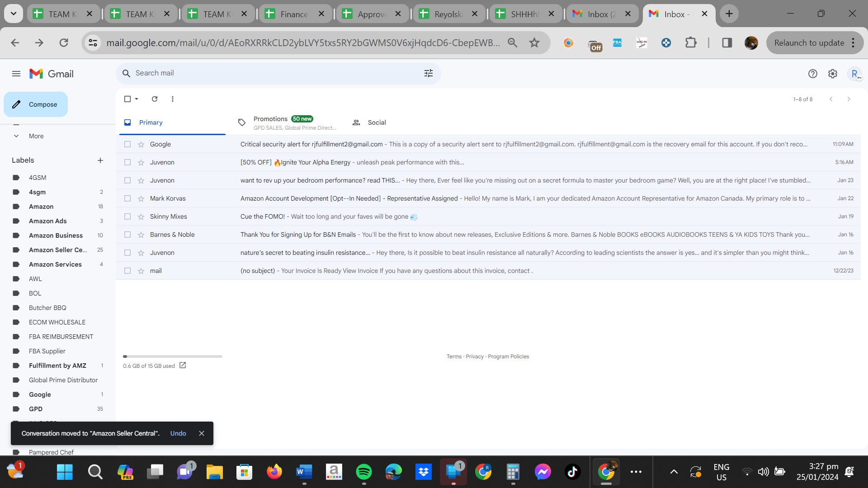Switch to the Promotions tab

[x=287, y=122]
